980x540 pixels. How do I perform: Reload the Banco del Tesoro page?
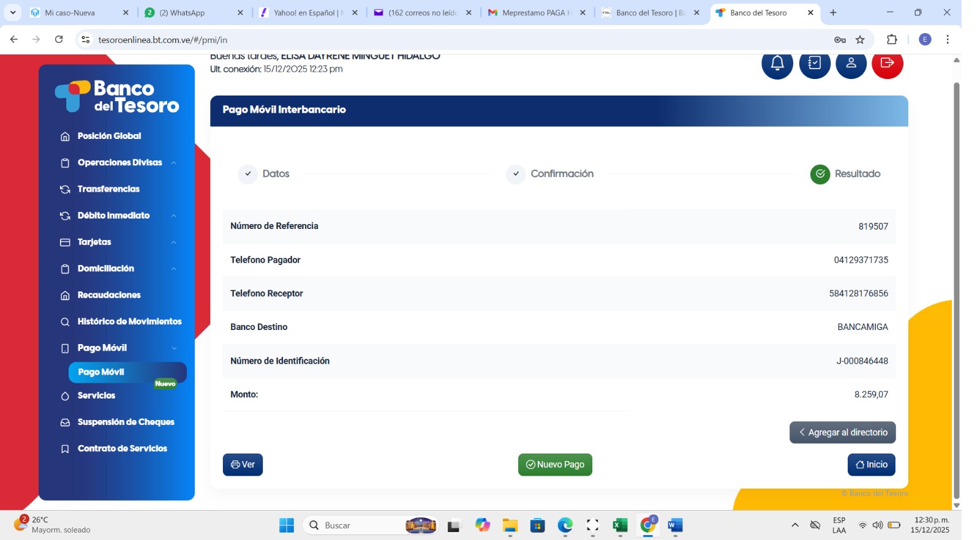pos(59,40)
